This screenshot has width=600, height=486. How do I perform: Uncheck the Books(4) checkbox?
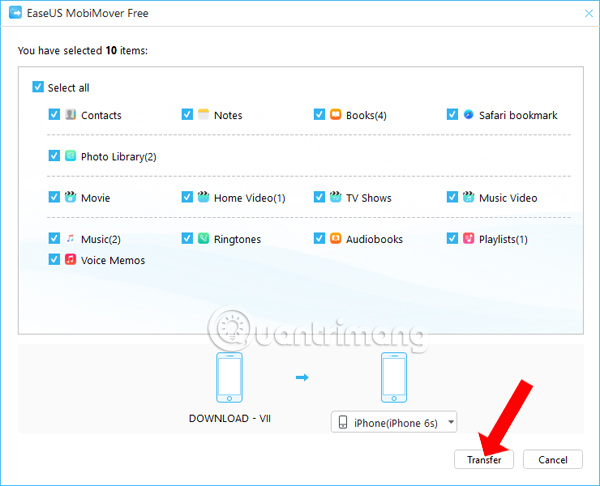pyautogui.click(x=319, y=114)
